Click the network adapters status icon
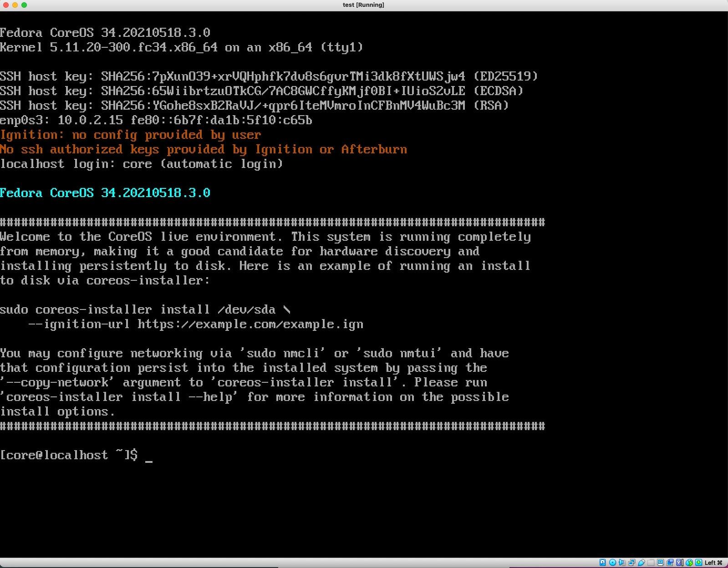Image resolution: width=728 pixels, height=568 pixels. [x=631, y=563]
